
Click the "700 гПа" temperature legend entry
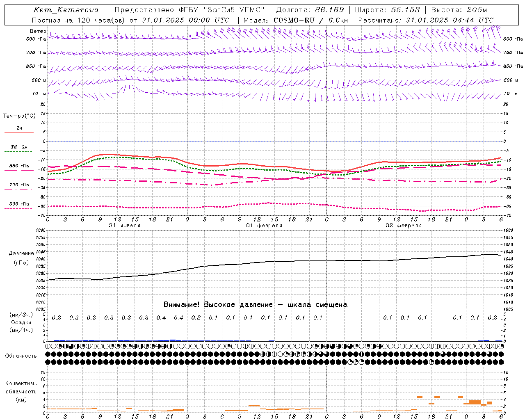pos(19,185)
